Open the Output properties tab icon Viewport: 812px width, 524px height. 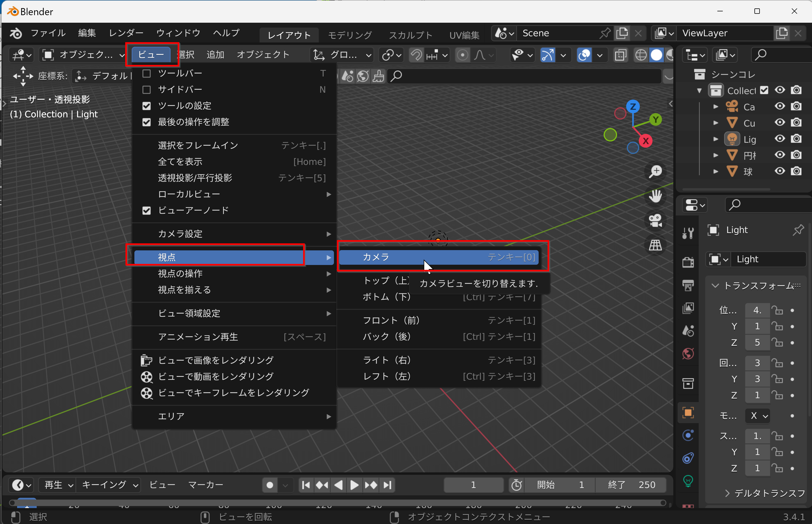(688, 285)
